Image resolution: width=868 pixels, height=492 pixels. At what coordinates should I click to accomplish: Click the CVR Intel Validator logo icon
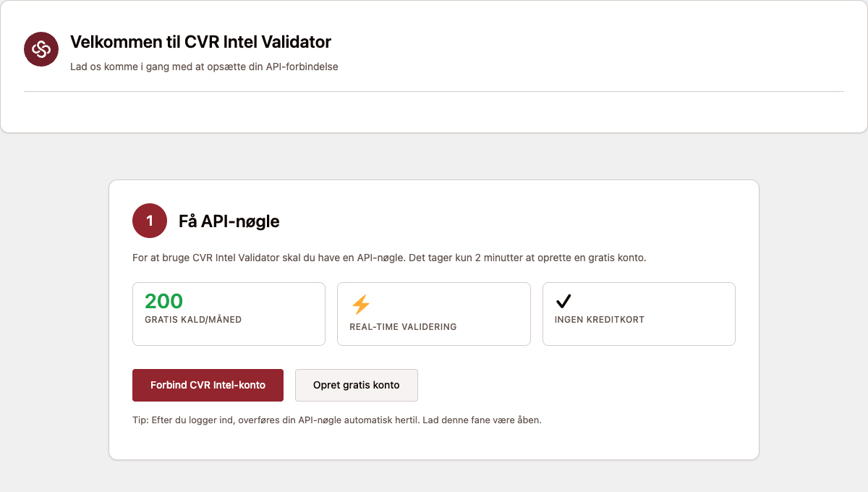pos(41,49)
